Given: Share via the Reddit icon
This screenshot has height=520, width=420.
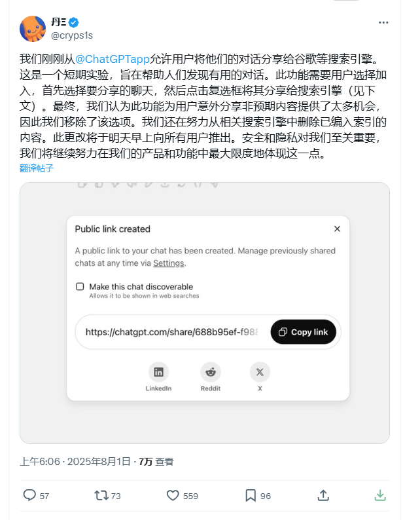Looking at the screenshot, I should click(x=211, y=372).
